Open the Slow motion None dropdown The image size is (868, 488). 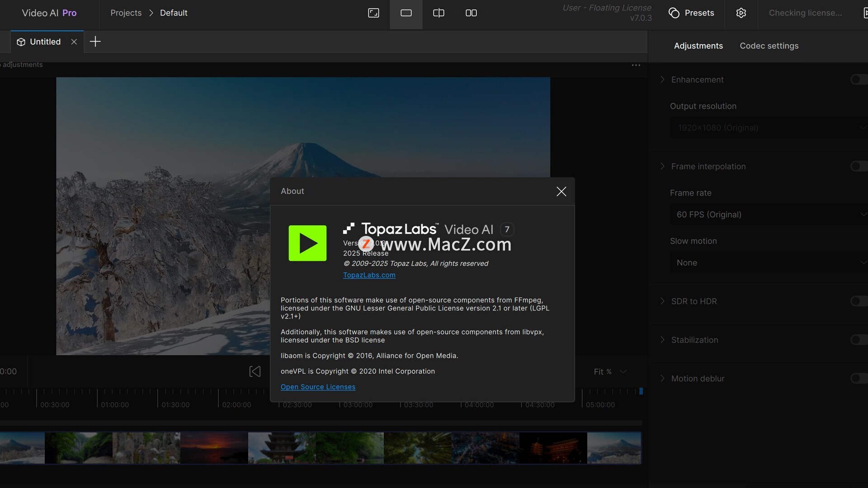[769, 263]
